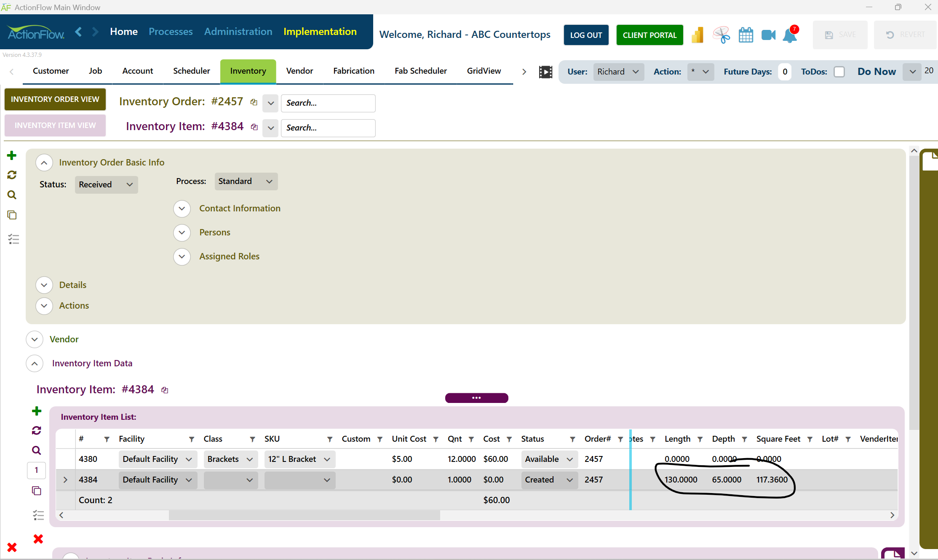Click the video camera icon
938x560 pixels.
click(768, 35)
